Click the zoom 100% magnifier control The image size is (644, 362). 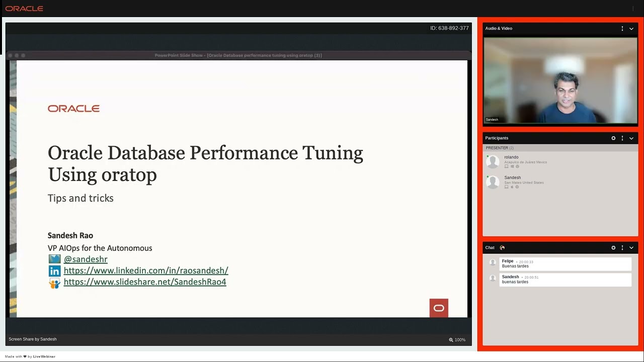[x=457, y=340]
